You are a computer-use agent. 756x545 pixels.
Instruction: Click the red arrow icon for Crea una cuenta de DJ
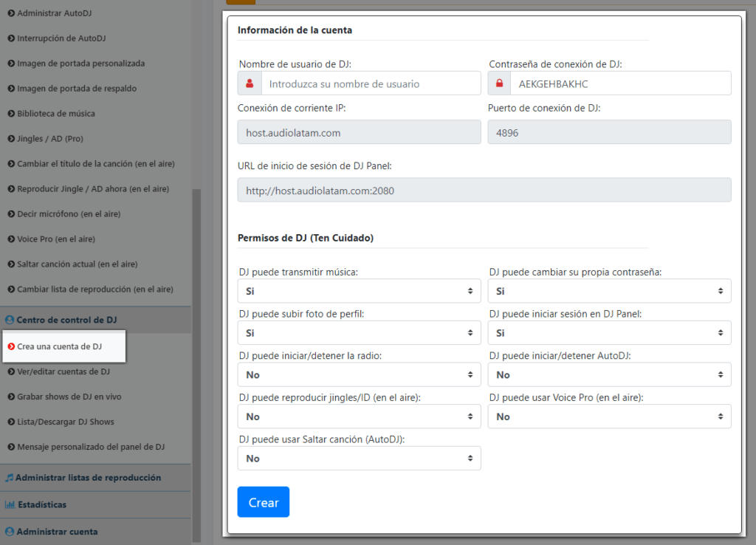pyautogui.click(x=11, y=346)
